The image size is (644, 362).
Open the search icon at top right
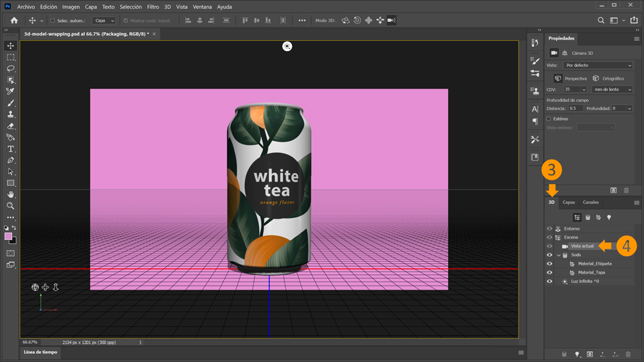pyautogui.click(x=601, y=21)
